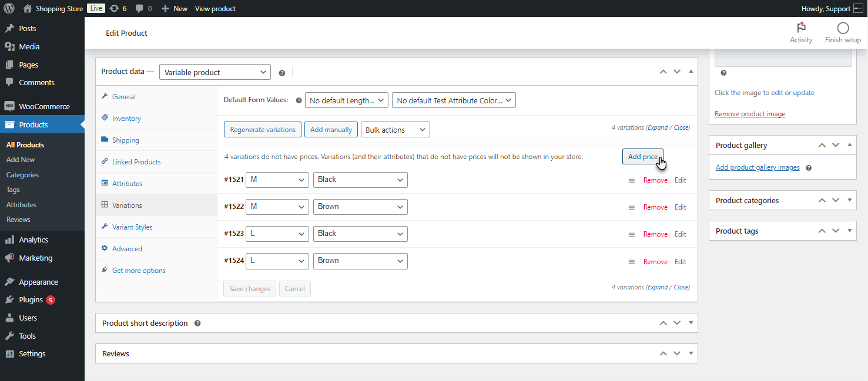Viewport: 868px width, 381px height.
Task: Open No default Test Attribute Color dropdown
Action: (x=454, y=100)
